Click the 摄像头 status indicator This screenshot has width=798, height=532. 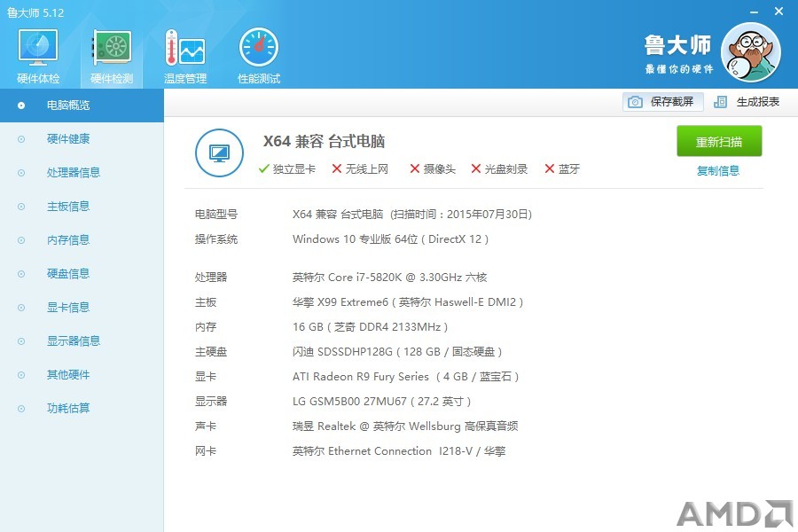coord(433,169)
